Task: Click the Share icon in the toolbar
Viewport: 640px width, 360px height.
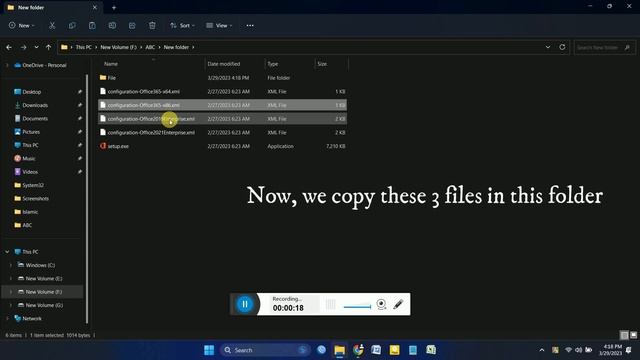Action: [x=132, y=25]
